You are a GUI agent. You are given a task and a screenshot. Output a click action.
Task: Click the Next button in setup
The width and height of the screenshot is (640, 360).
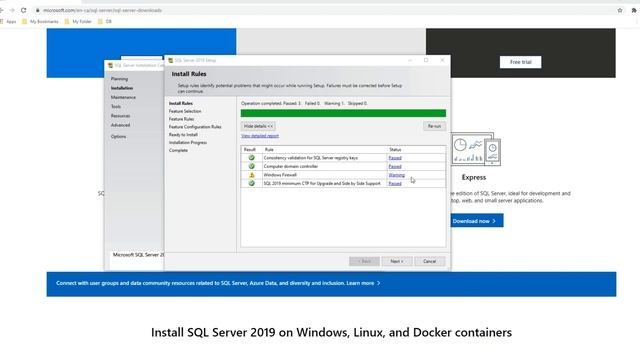[x=397, y=261]
